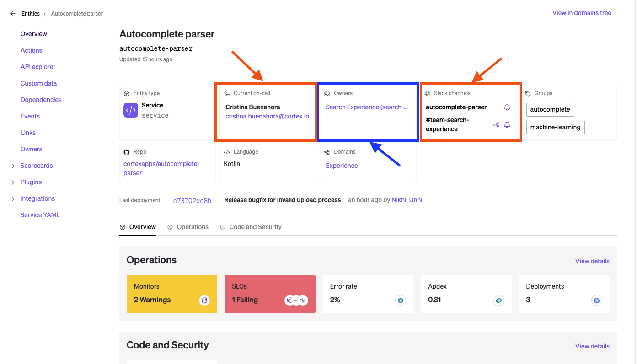This screenshot has height=364, width=637.
Task: Open the SLOs 1 Failing card
Action: click(x=270, y=294)
